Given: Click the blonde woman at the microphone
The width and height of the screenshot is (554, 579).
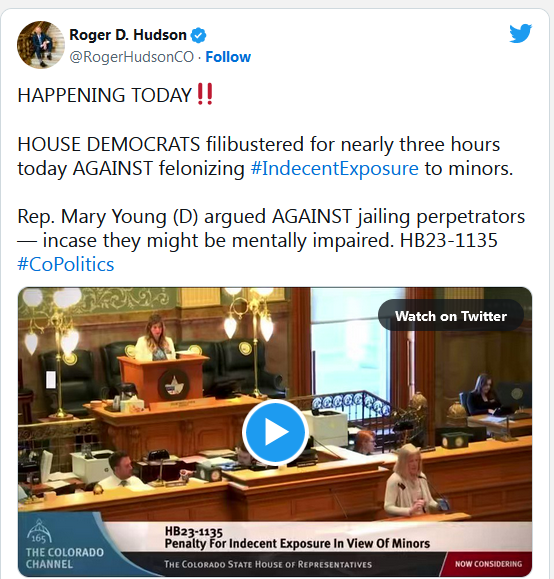Looking at the screenshot, I should click(x=409, y=480).
